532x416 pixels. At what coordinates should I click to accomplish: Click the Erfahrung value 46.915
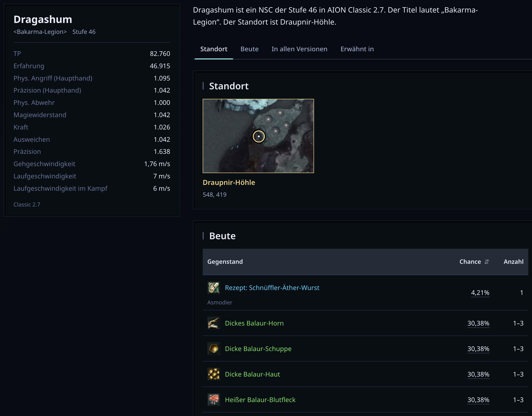[x=160, y=66]
